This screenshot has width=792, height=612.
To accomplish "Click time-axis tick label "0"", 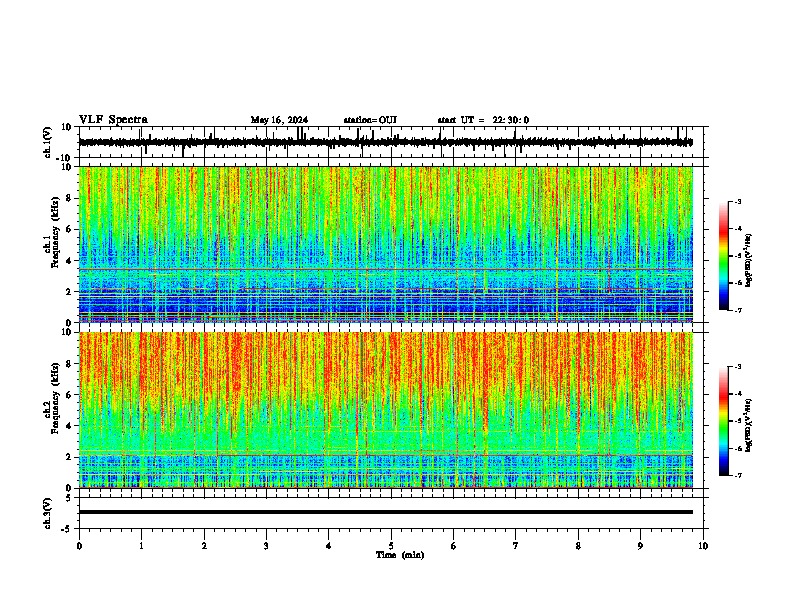I will point(79,546).
